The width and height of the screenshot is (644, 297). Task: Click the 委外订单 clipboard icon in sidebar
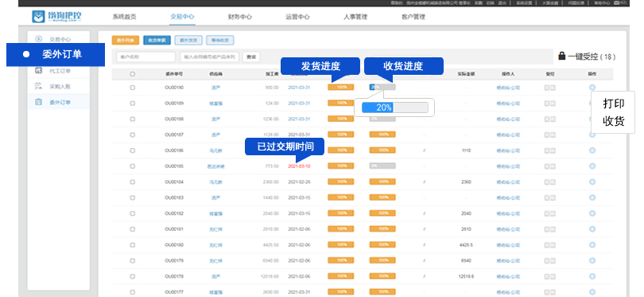point(39,102)
